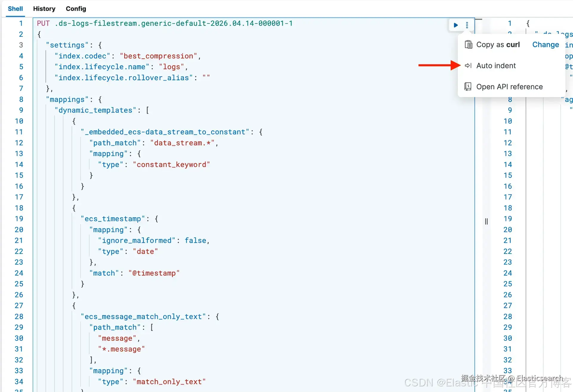573x392 pixels.
Task: Click the Open API reference document icon
Action: click(468, 87)
